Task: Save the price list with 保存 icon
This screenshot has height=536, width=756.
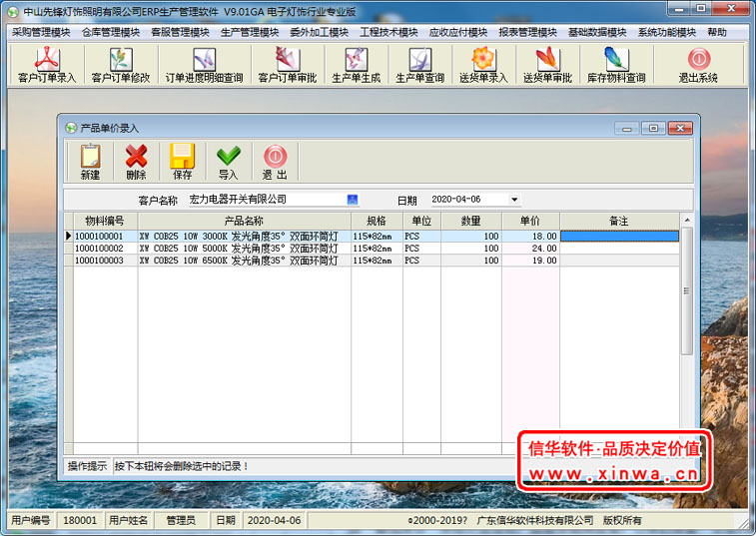Action: pyautogui.click(x=182, y=162)
